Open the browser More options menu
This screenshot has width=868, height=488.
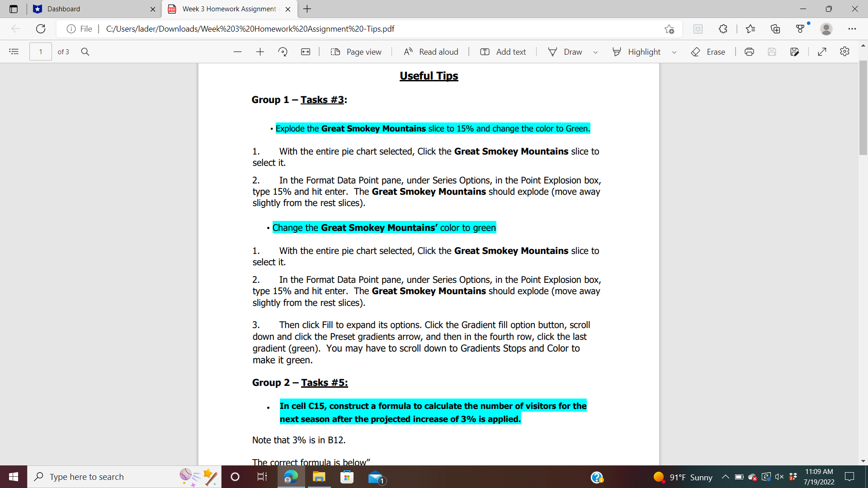pyautogui.click(x=853, y=29)
